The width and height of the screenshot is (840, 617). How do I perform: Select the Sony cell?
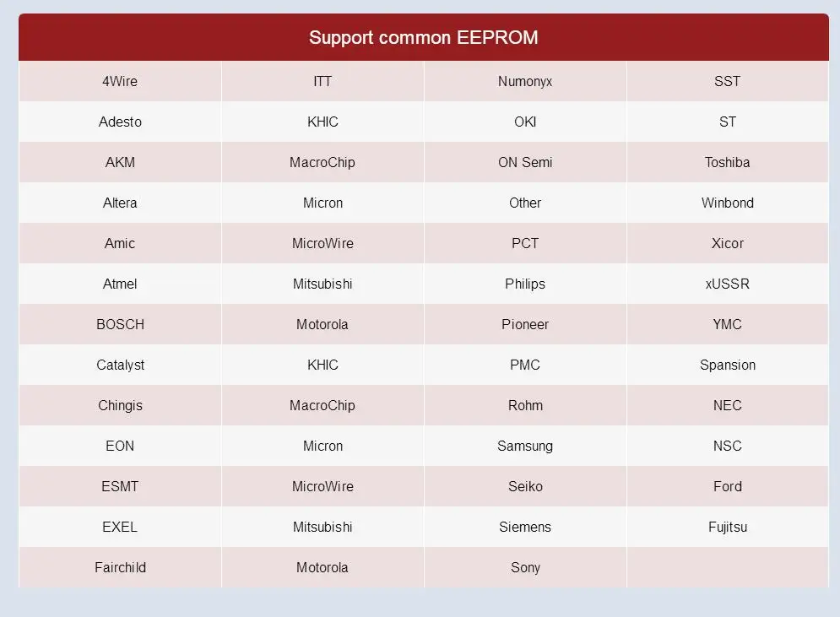tap(525, 567)
